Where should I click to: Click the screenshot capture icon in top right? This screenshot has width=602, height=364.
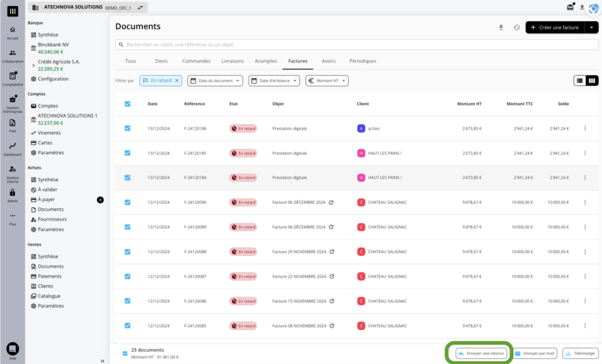(593, 9)
